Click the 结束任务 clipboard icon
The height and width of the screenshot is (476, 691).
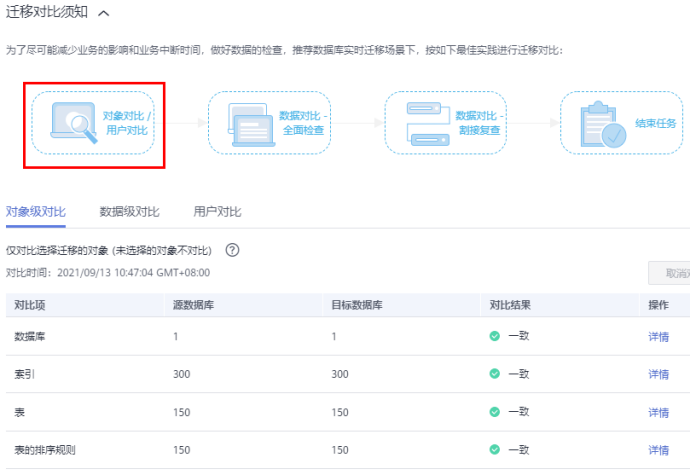coord(604,123)
